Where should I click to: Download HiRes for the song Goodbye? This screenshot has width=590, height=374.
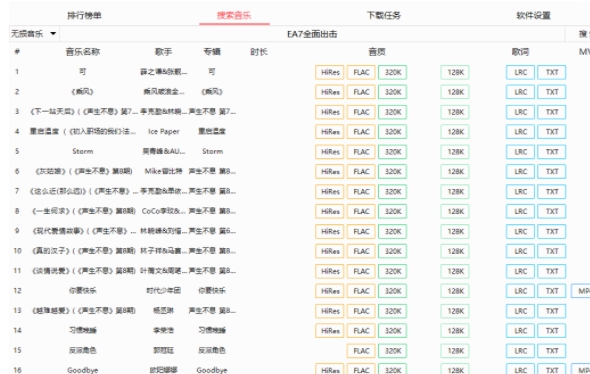tap(330, 369)
